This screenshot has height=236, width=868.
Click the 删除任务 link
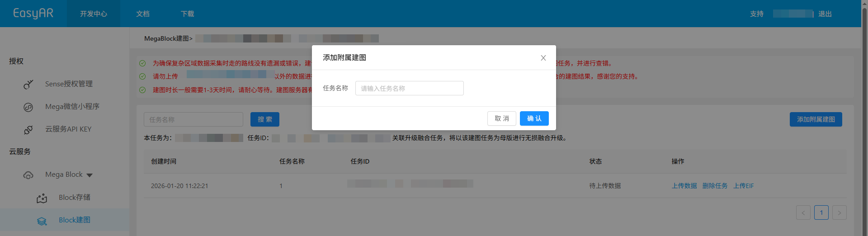715,186
